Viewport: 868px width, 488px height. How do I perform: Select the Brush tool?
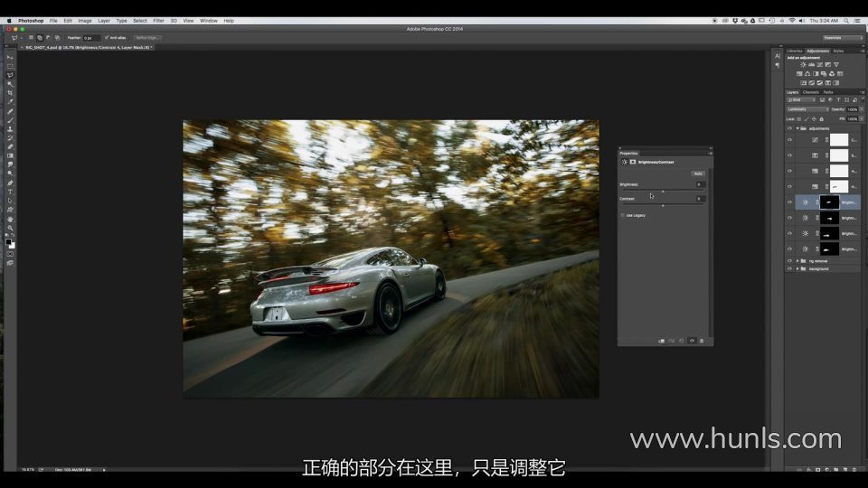click(10, 120)
